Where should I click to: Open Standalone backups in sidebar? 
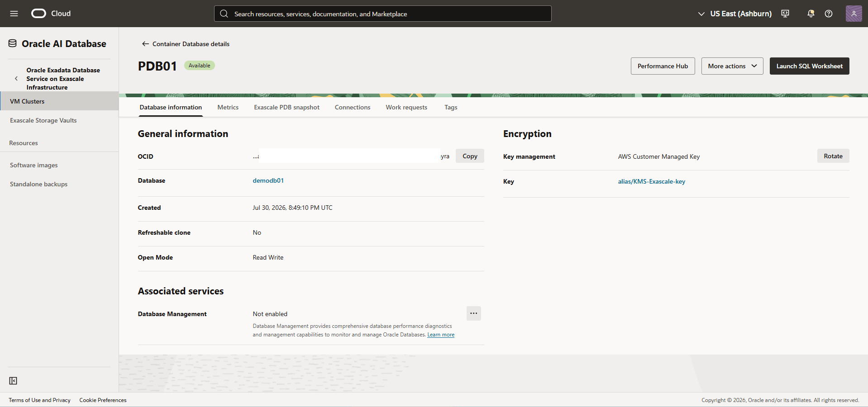pyautogui.click(x=59, y=184)
